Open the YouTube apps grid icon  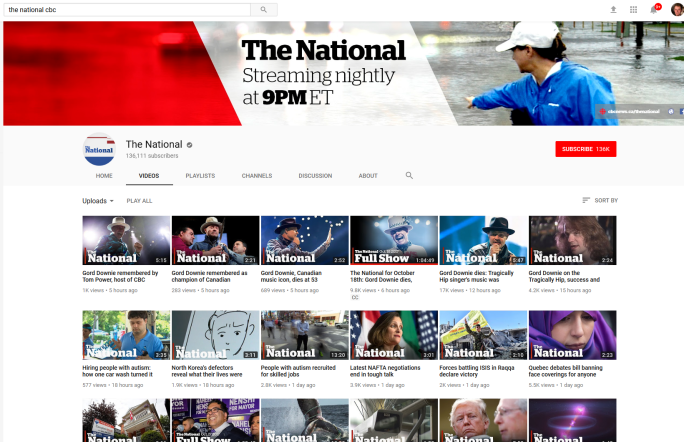click(633, 10)
